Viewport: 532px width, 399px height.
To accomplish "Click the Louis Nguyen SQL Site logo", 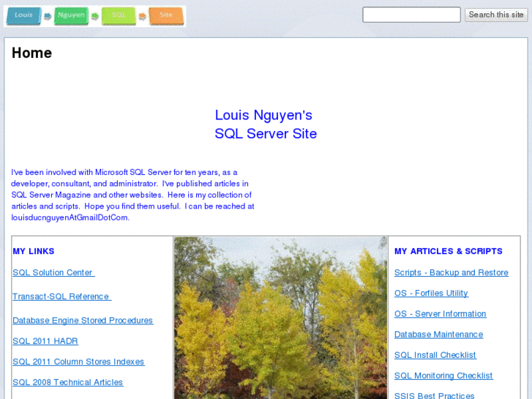I will pyautogui.click(x=94, y=16).
